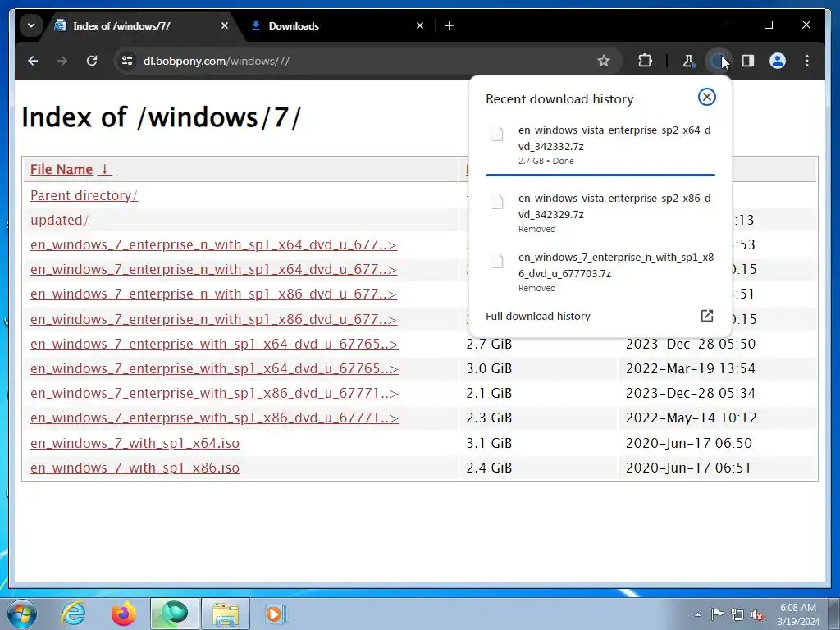Close the Downloads tab
Screen dimensions: 840x630
point(420,25)
